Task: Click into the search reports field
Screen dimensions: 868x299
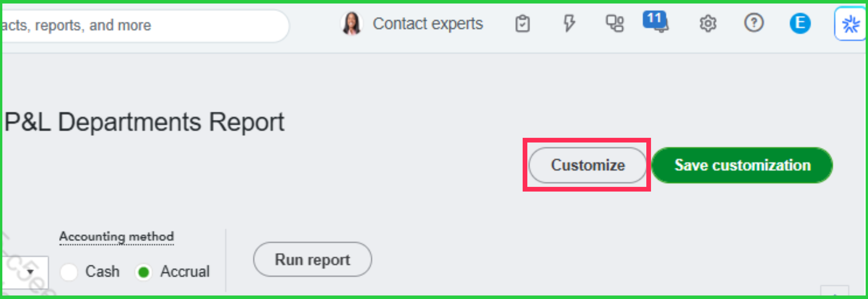Action: pos(145,26)
